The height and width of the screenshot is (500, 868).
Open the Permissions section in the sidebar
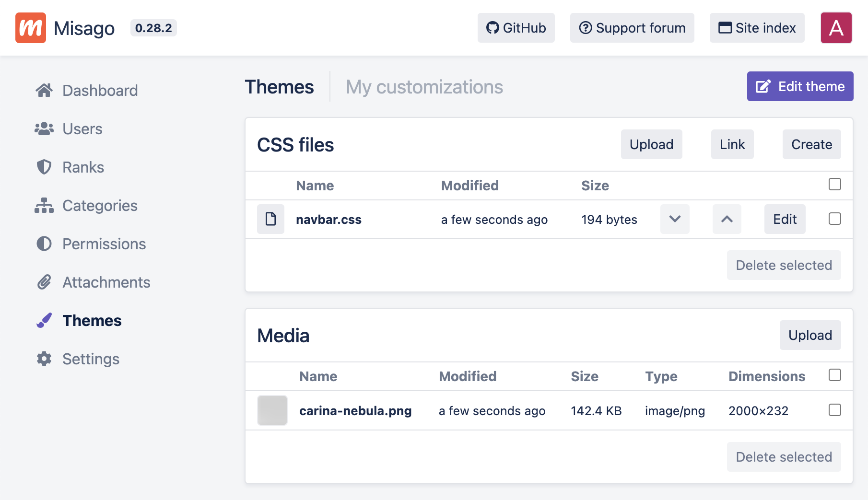pos(104,244)
